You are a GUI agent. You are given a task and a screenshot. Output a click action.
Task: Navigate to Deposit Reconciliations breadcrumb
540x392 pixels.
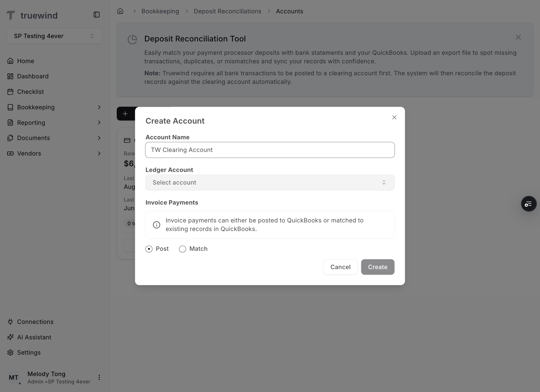pos(227,11)
